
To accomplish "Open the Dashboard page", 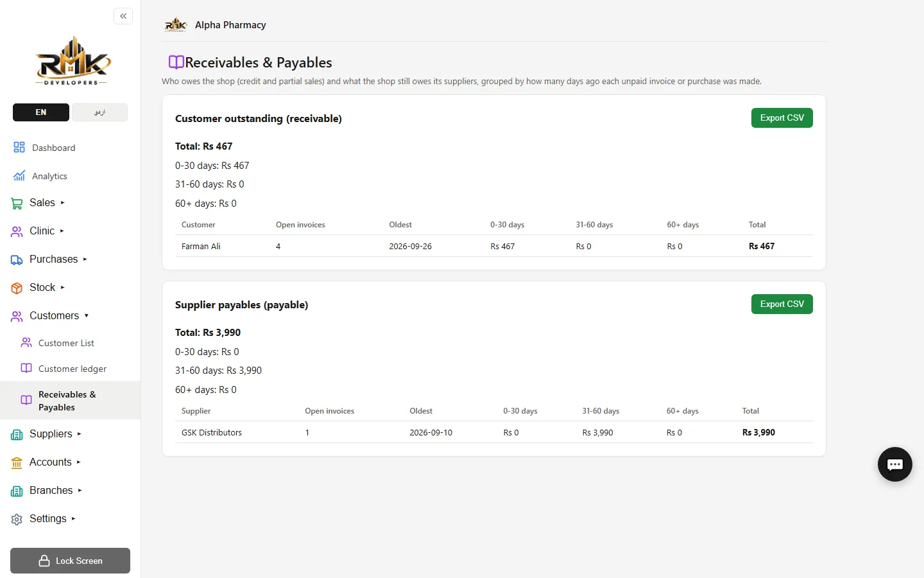I will click(53, 148).
